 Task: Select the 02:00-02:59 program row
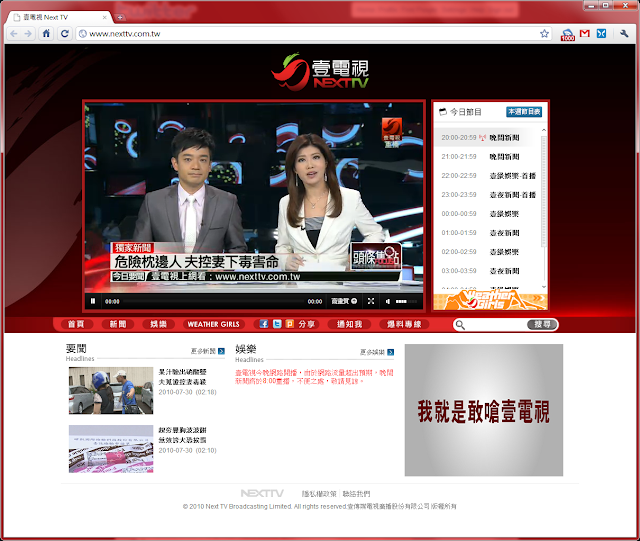pyautogui.click(x=487, y=252)
